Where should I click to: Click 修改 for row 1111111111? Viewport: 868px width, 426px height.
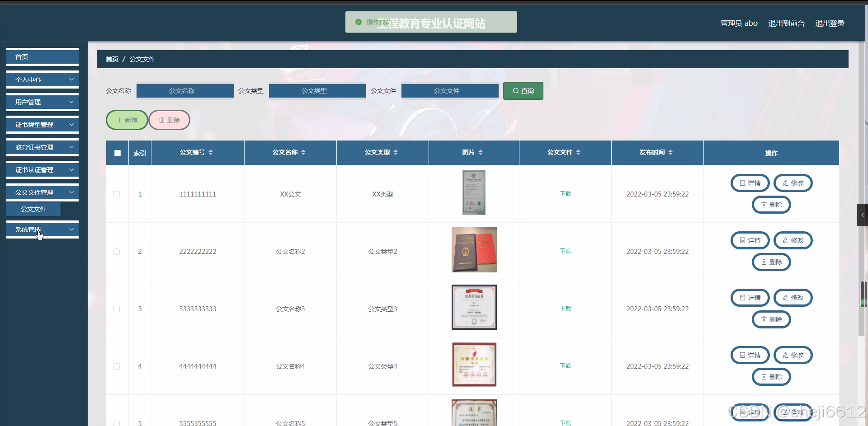tap(793, 183)
